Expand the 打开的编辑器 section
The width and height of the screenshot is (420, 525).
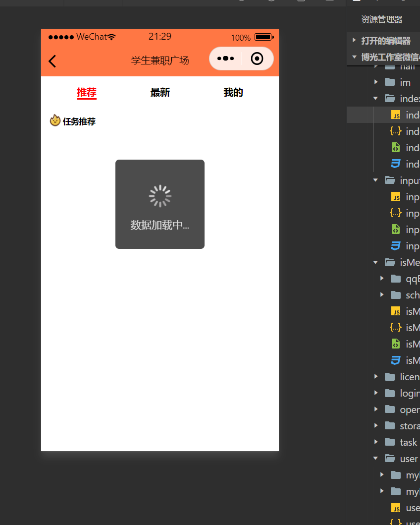(x=354, y=40)
